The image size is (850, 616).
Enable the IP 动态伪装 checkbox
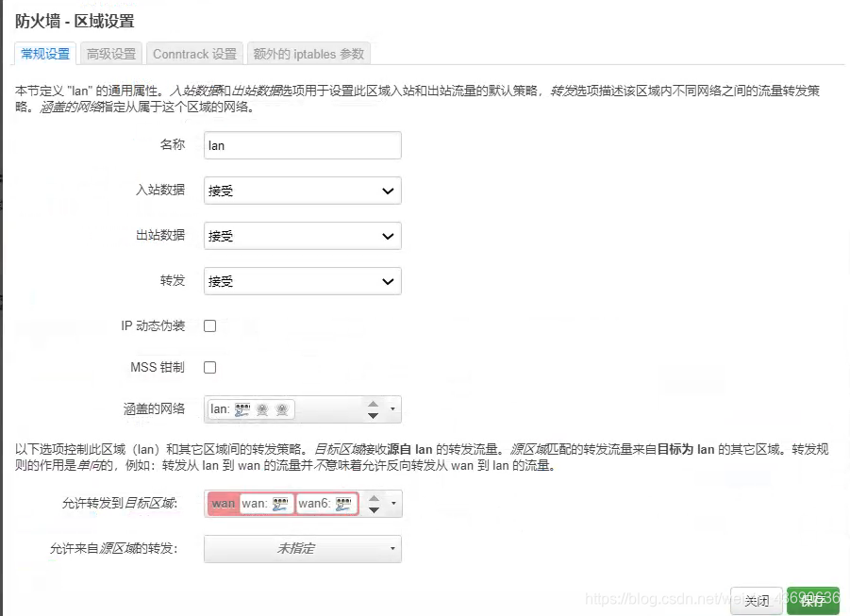[x=209, y=325]
